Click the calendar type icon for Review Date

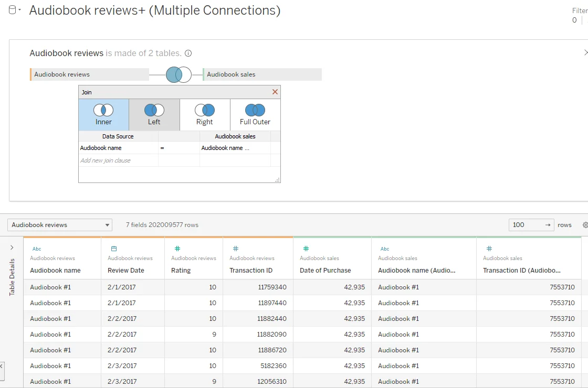[114, 249]
